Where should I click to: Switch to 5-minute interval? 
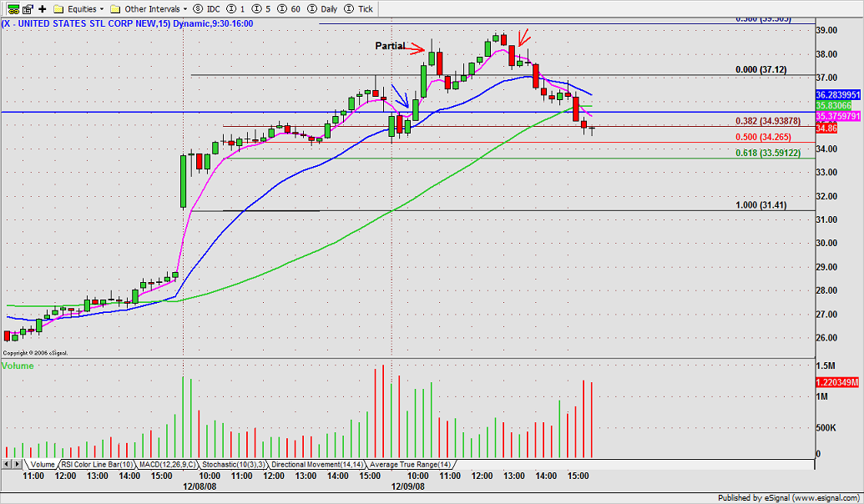pos(261,9)
